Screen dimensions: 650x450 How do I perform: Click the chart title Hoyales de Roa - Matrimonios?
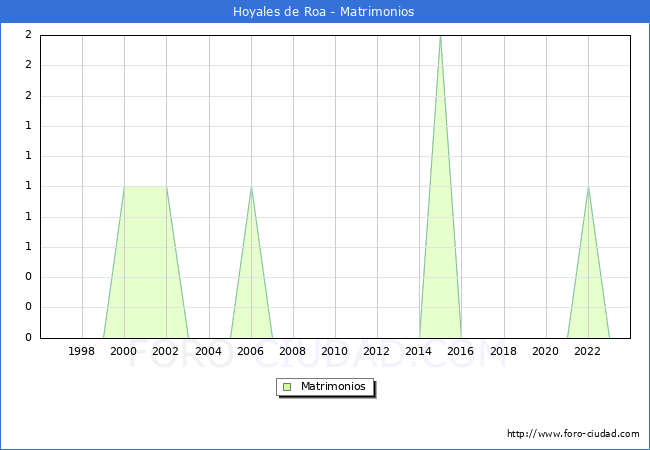323,12
